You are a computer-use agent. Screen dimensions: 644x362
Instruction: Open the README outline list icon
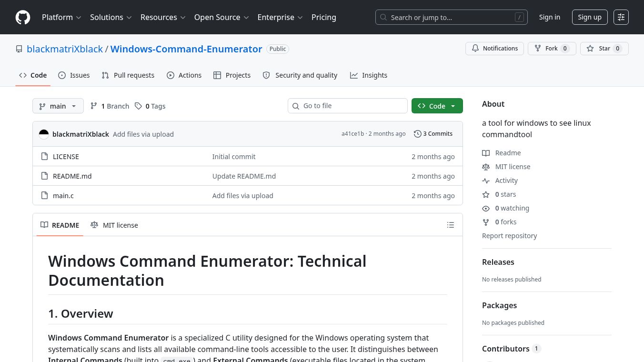pos(451,225)
